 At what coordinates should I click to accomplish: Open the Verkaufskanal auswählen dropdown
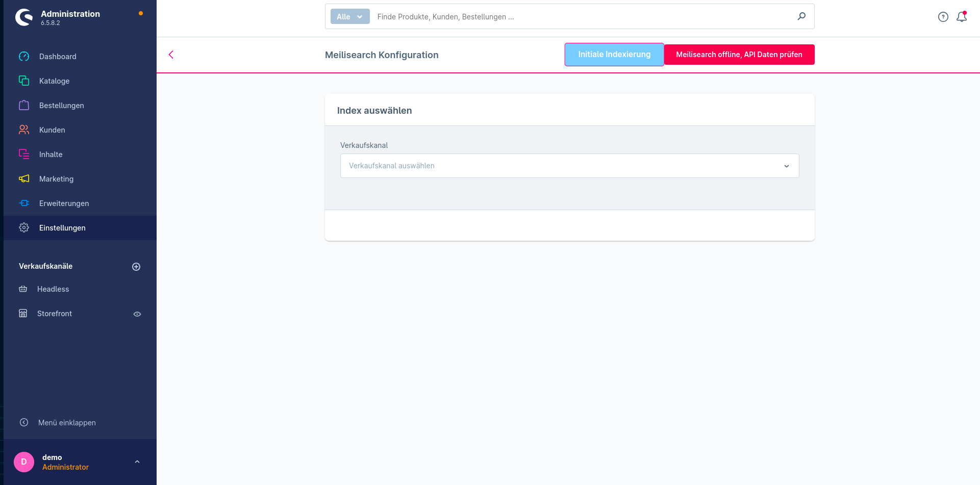coord(569,166)
